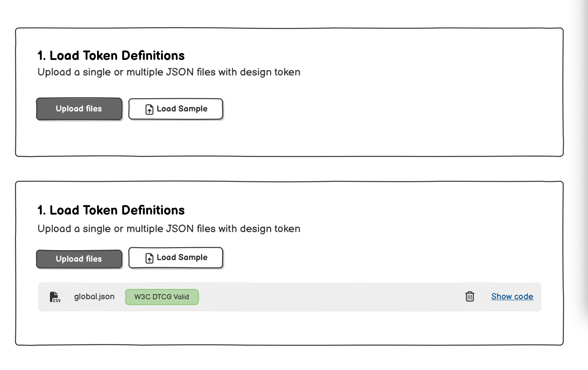Click the heading 1. Load Token Definitions
Screen dimensions: 588x370
(111, 55)
